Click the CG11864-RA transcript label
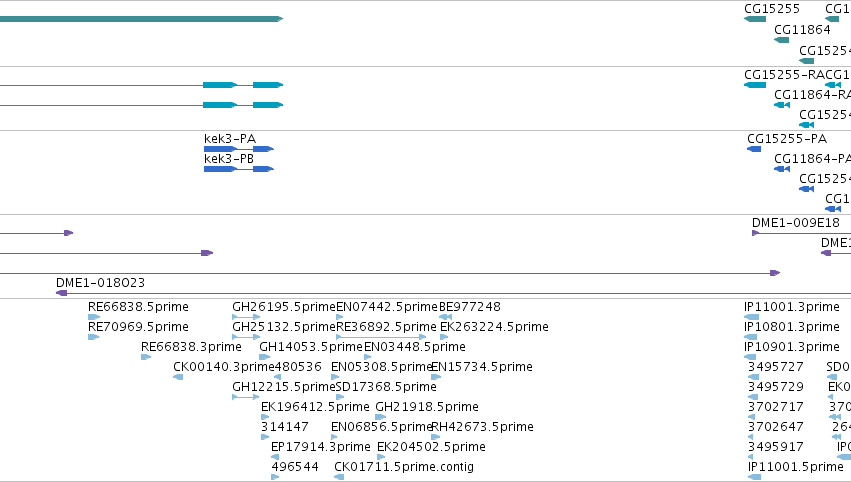Viewport: 851px width, 482px height. pos(812,94)
